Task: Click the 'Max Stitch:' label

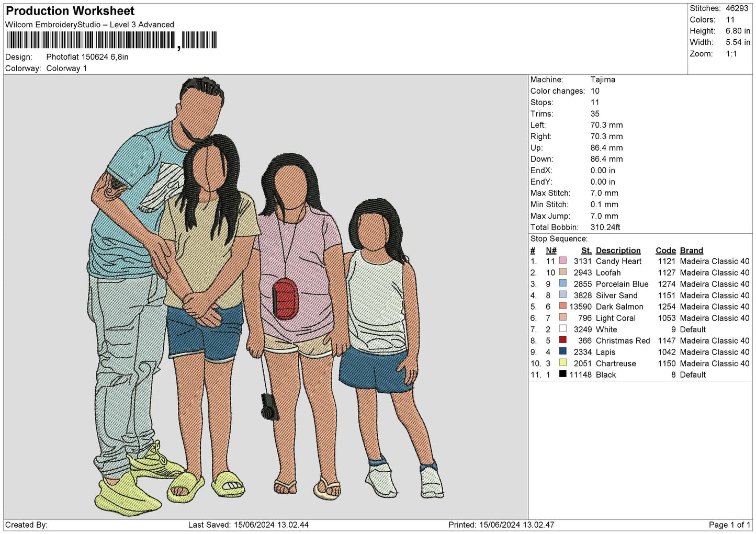Action: [x=549, y=193]
